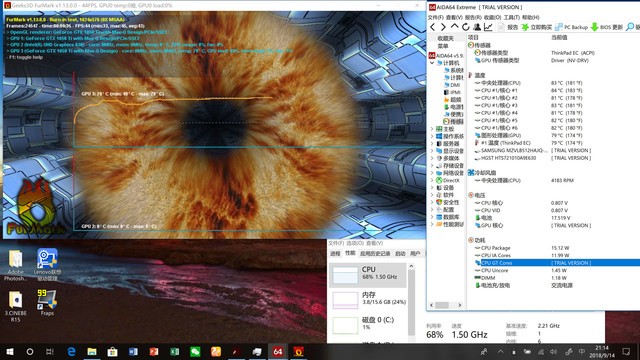Click the AIDA64 up-level arrow
This screenshot has height=360, width=640.
tap(454, 27)
